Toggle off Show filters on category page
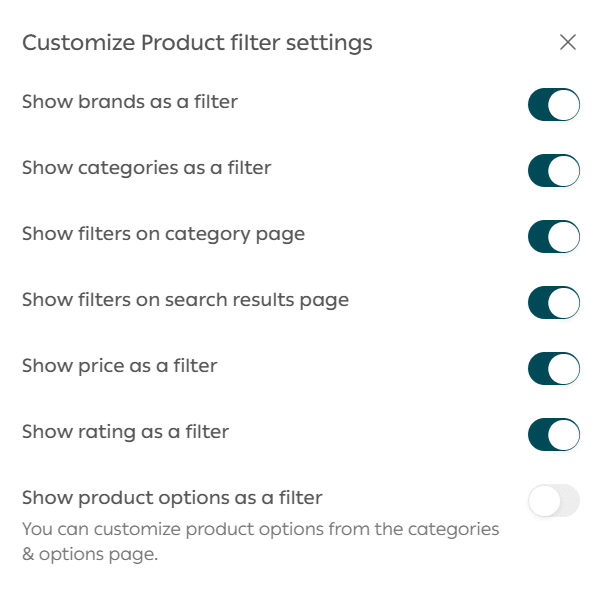Image resolution: width=605 pixels, height=592 pixels. (x=554, y=236)
